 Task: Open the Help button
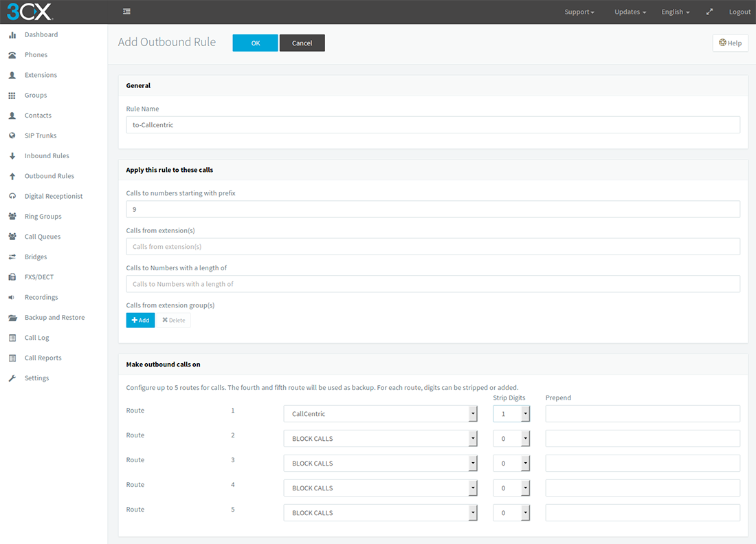[731, 43]
